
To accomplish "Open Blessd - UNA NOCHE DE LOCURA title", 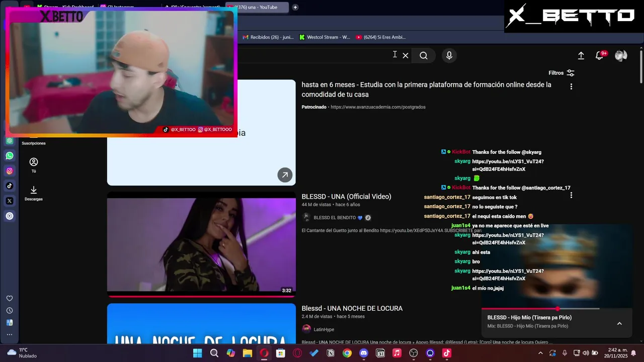I will click(x=352, y=308).
